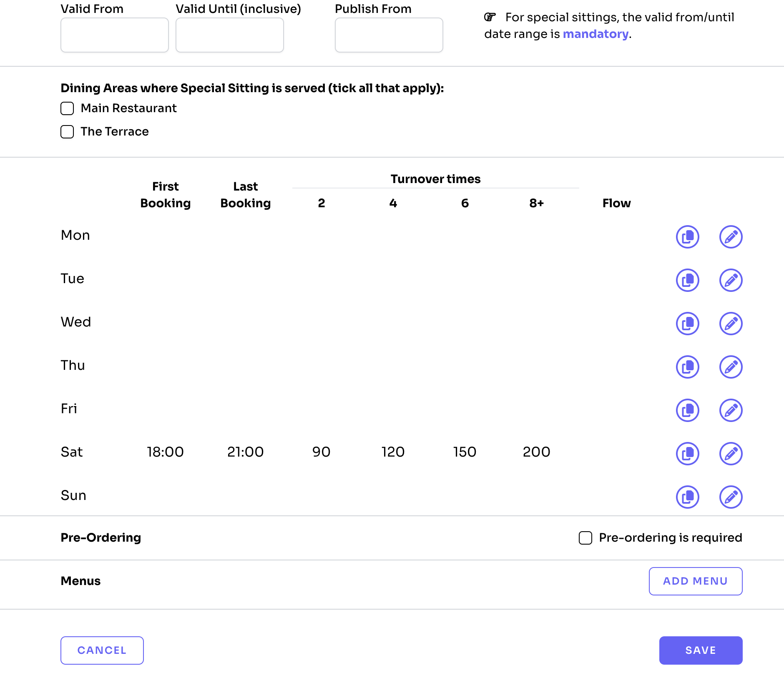Copy Thursday's row settings
This screenshot has height=673, width=784.
tap(687, 367)
